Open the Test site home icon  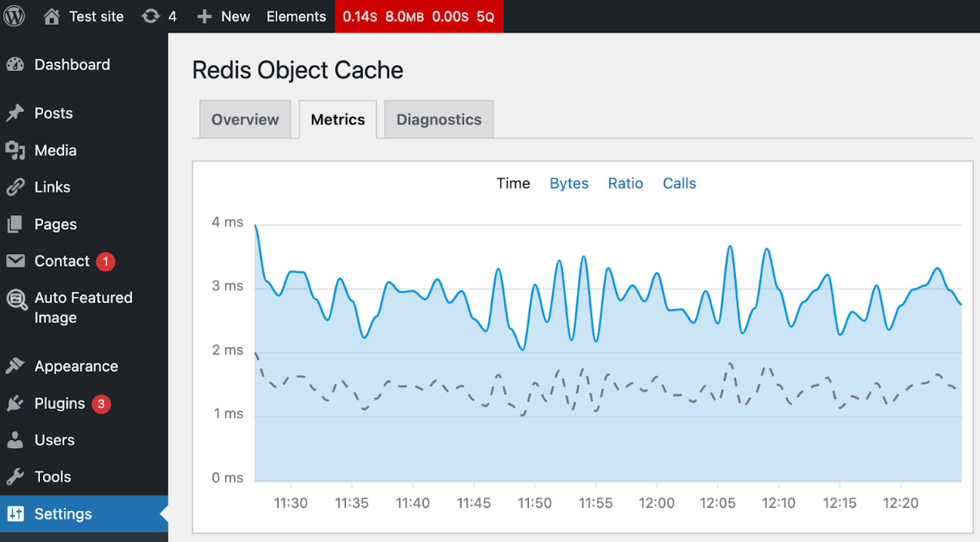tap(51, 17)
